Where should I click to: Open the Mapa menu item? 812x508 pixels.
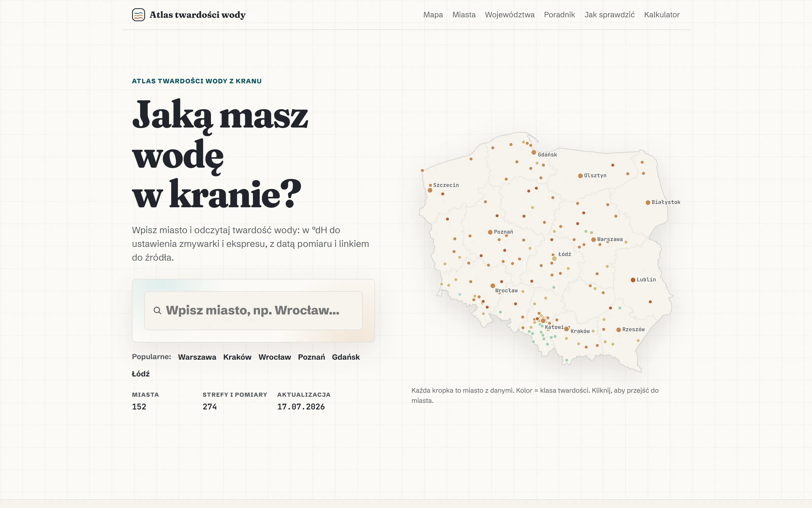click(x=433, y=15)
